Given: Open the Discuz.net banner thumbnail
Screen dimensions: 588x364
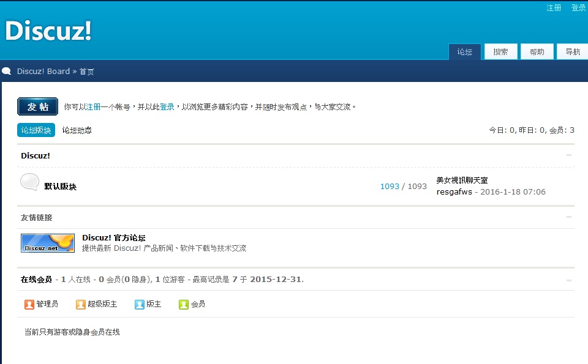Looking at the screenshot, I should click(48, 243).
